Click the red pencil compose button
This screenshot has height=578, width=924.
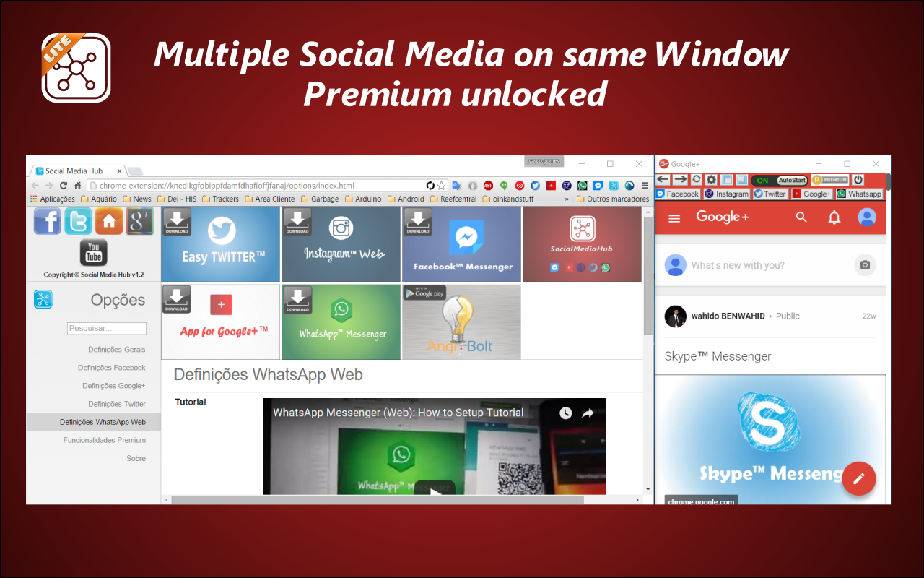[858, 478]
